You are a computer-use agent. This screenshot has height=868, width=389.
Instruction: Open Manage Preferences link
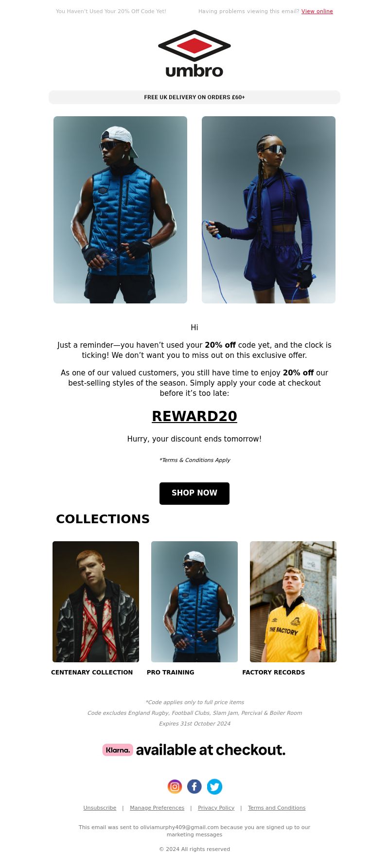point(157,808)
